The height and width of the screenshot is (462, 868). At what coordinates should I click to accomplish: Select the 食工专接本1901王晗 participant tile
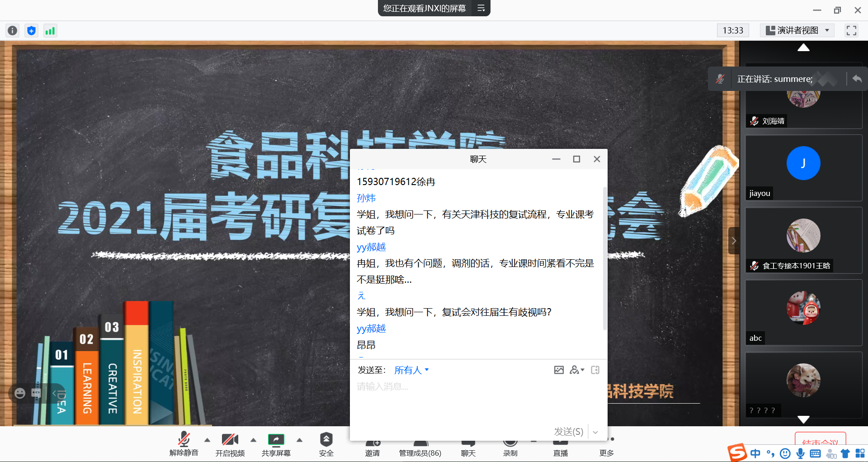pos(804,240)
